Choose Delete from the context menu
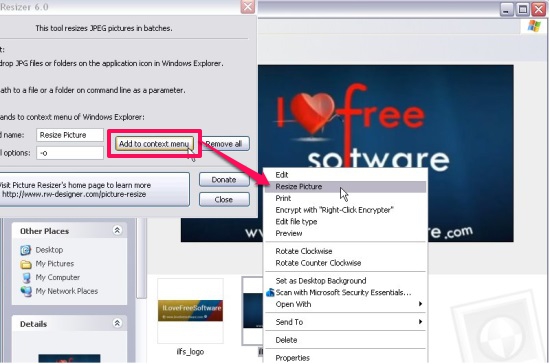The image size is (550, 364). click(x=346, y=340)
